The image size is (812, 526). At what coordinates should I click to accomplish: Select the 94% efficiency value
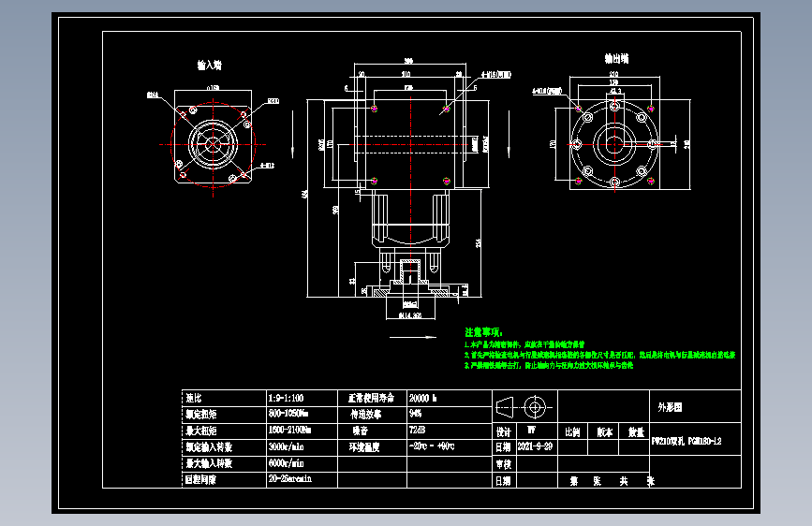click(415, 413)
